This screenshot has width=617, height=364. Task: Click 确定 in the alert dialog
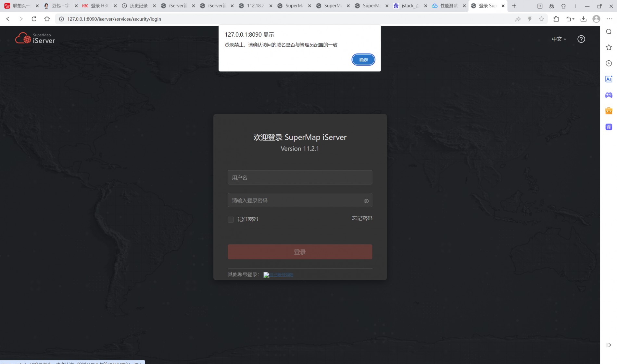coord(363,60)
